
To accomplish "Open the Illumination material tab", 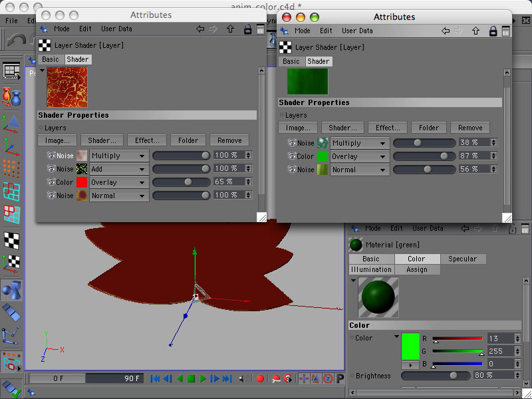I will coord(371,269).
